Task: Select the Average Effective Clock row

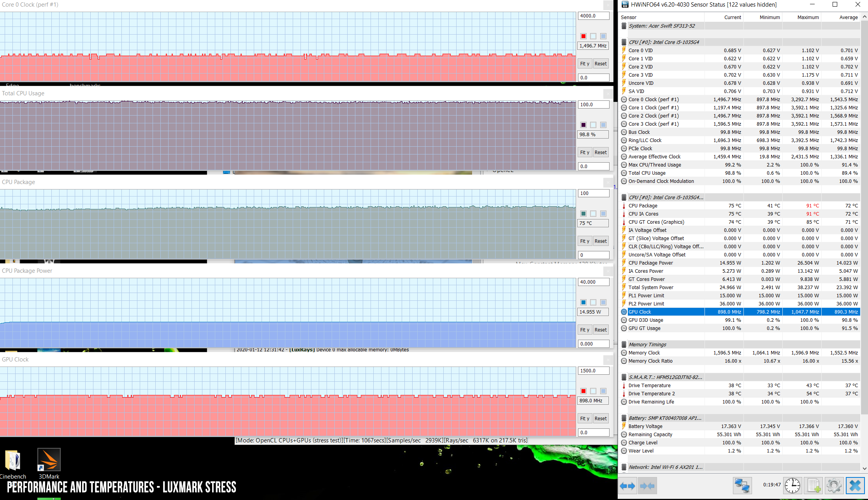Action: (x=739, y=157)
